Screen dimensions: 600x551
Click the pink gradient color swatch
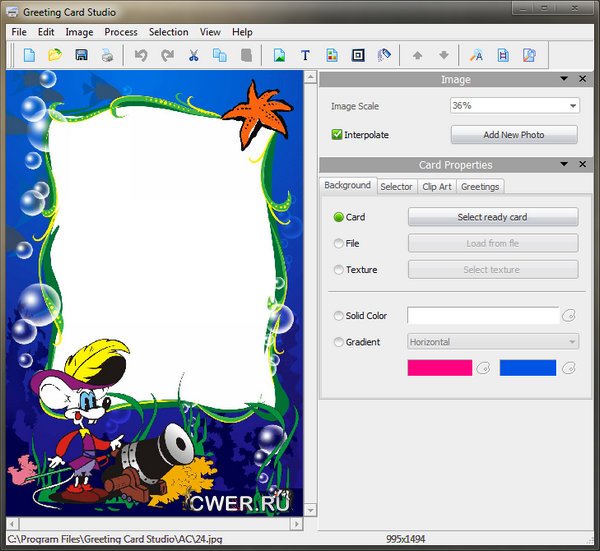[x=439, y=368]
